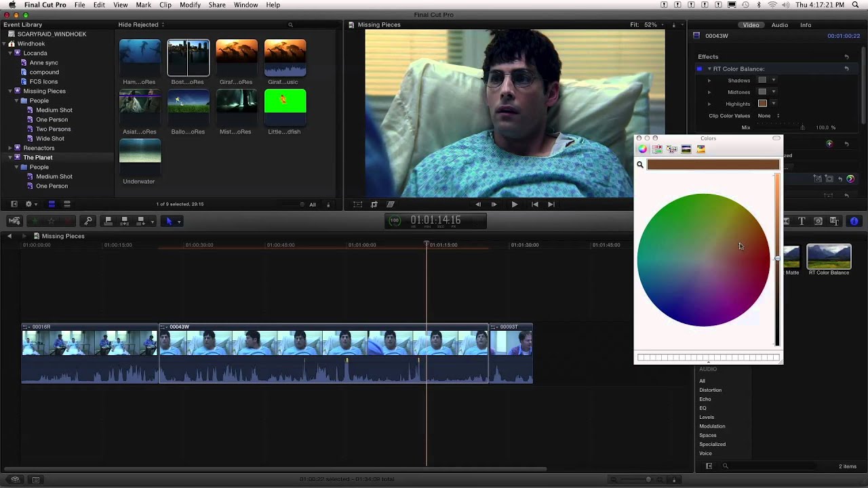The height and width of the screenshot is (488, 868).
Task: Open the Apple menu
Action: pos(12,5)
